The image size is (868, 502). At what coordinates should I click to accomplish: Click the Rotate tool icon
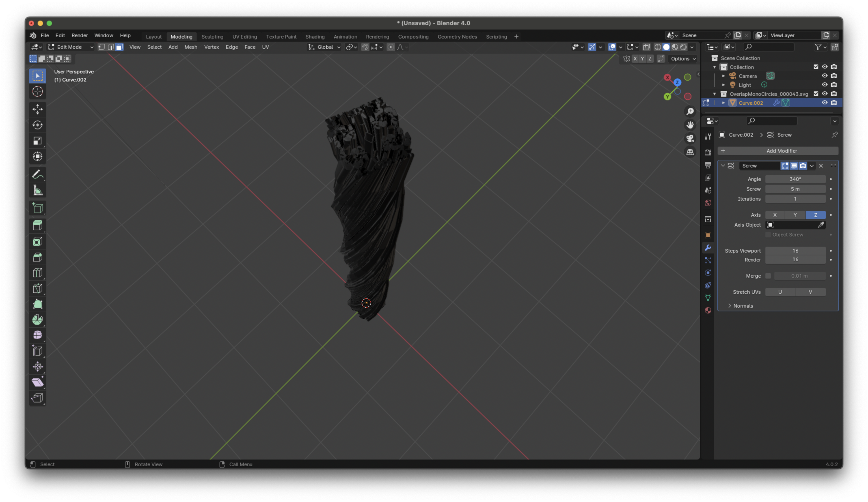pyautogui.click(x=38, y=125)
